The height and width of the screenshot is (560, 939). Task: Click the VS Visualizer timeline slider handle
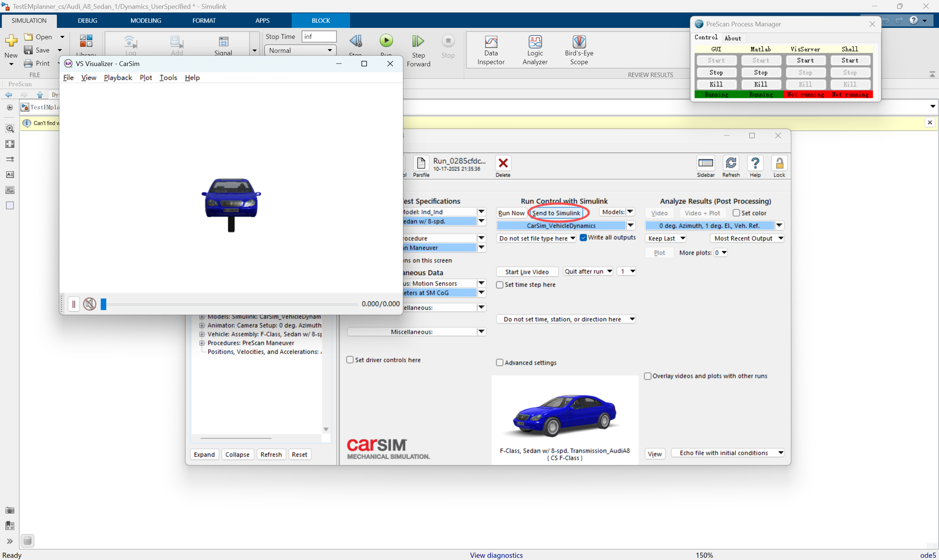[x=103, y=304]
